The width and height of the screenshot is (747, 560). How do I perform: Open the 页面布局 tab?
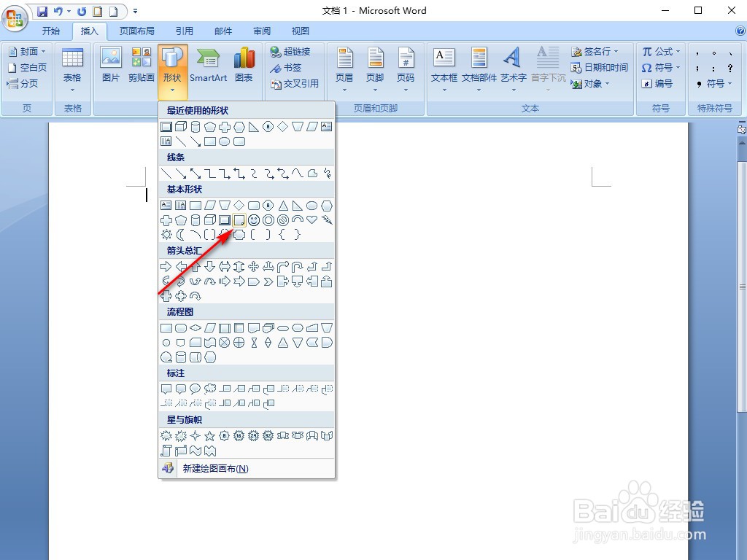pos(136,31)
